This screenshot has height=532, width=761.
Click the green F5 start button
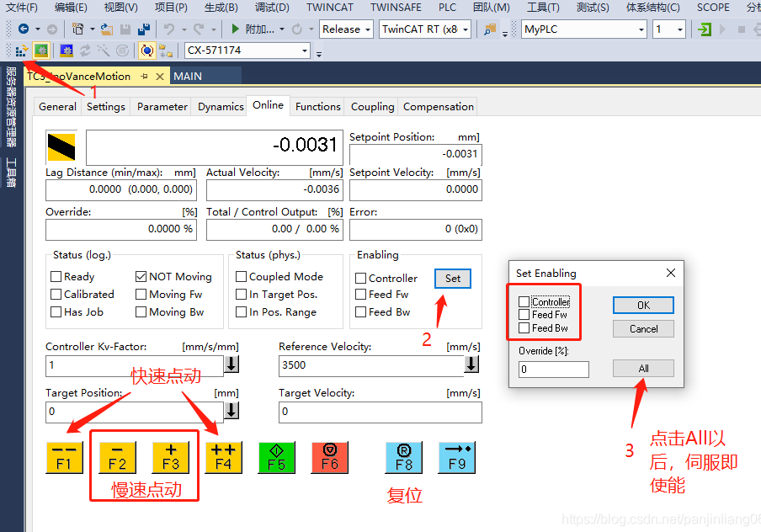(x=277, y=457)
